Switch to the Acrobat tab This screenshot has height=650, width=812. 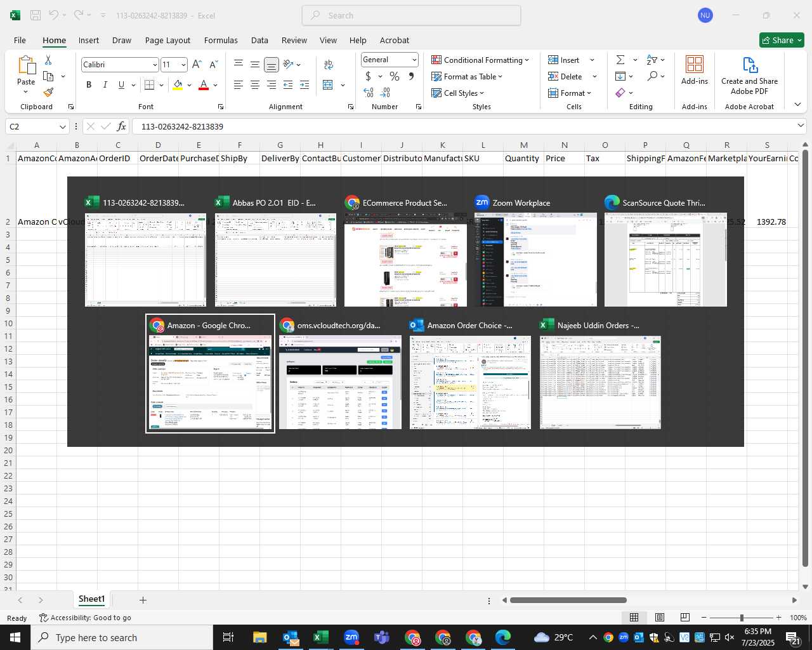coord(395,40)
